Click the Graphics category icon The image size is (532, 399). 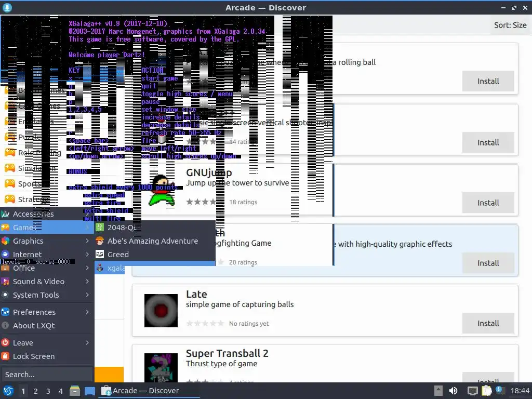5,241
